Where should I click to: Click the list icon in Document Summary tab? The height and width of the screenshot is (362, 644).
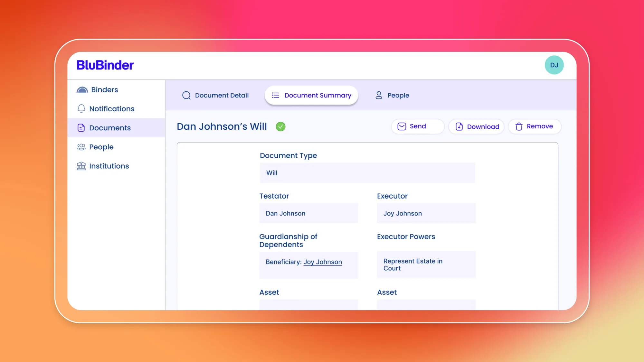tap(275, 95)
